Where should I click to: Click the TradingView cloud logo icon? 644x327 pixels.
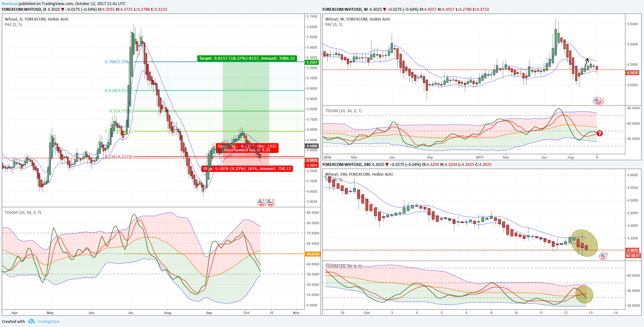(31, 321)
